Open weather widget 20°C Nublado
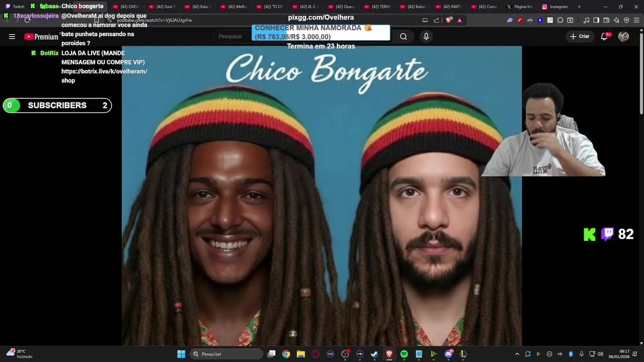The image size is (644, 362). 19,354
